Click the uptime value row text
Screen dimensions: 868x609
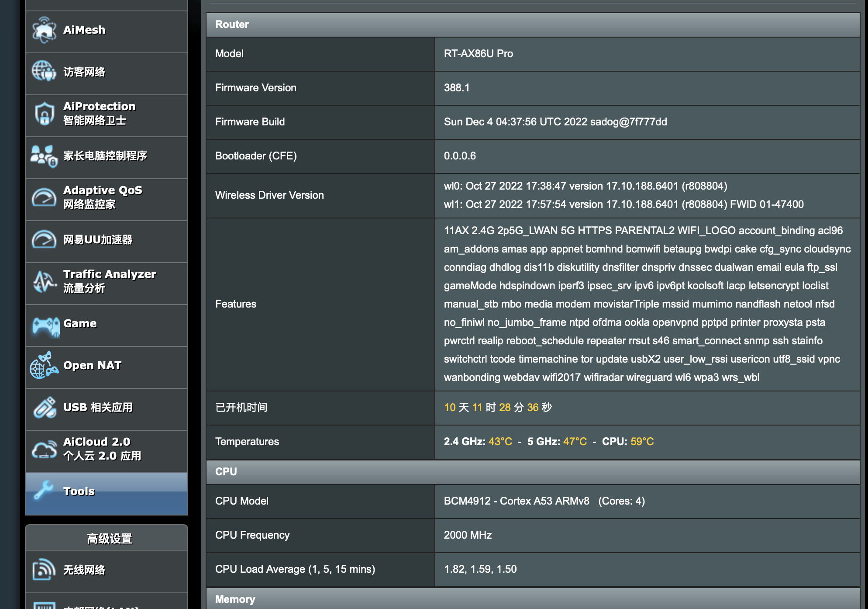tap(498, 408)
